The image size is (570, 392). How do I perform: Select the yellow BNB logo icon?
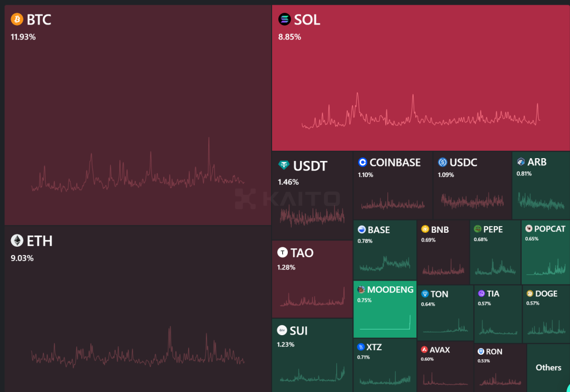[425, 229]
